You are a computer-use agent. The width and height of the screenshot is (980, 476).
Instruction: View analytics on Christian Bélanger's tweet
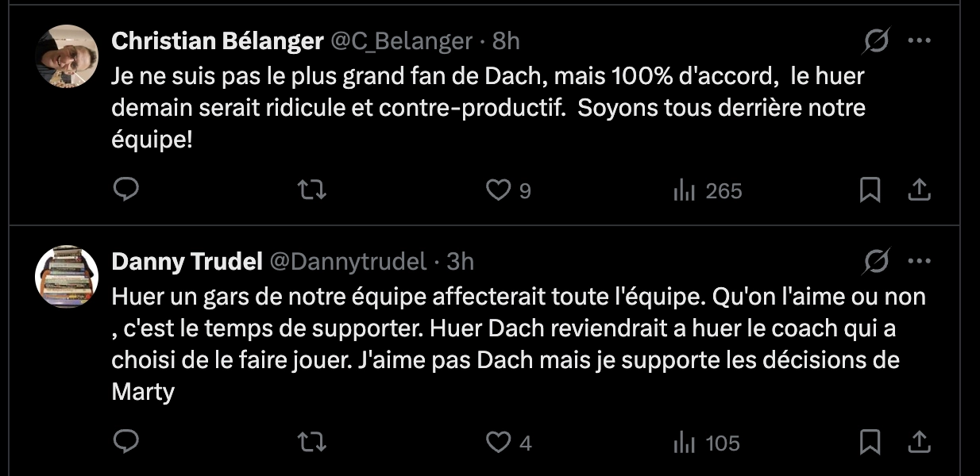pos(684,190)
